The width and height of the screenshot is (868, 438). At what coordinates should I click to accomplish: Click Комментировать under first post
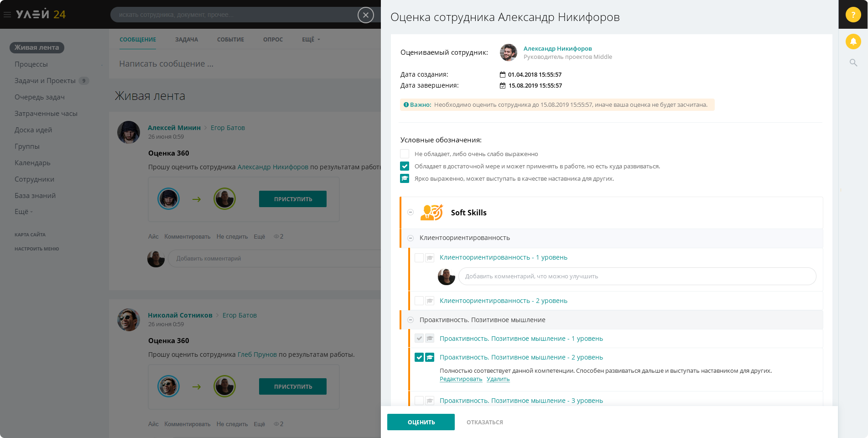click(187, 237)
